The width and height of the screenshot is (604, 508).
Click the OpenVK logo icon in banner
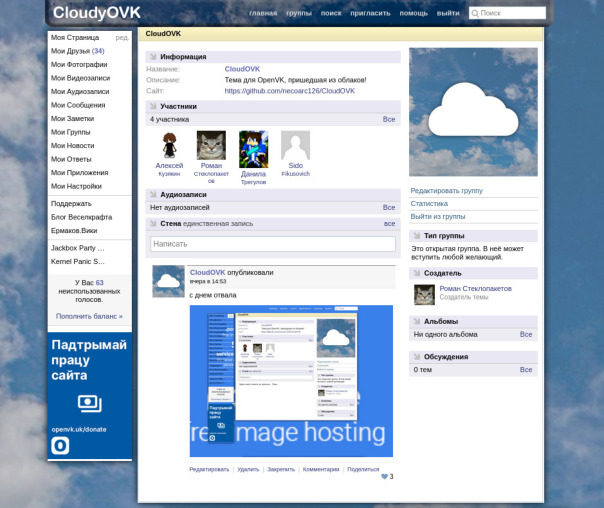(x=60, y=446)
